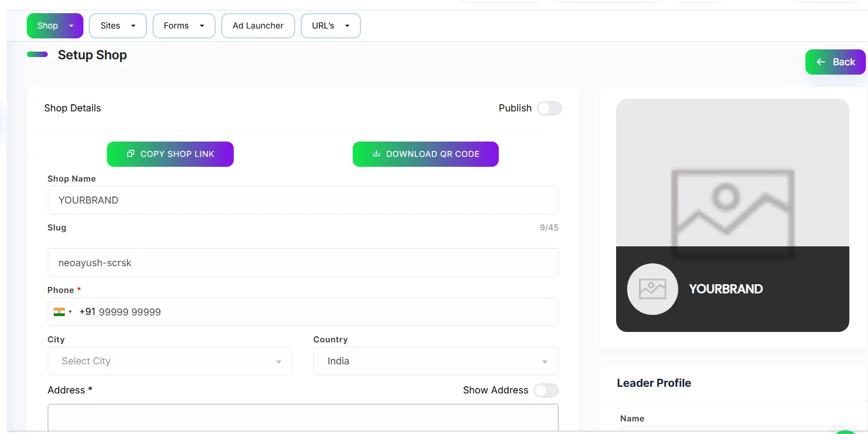The image size is (868, 434).
Task: Click the round shop logo placeholder
Action: tap(652, 289)
